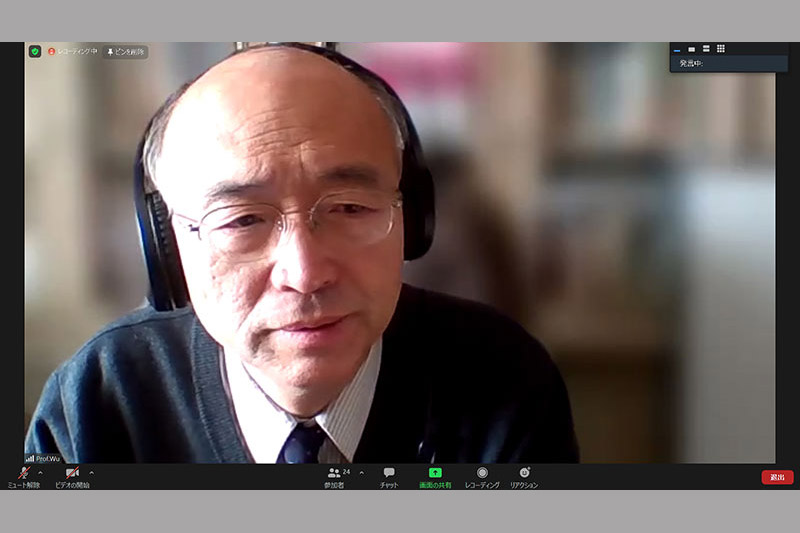Click the レコーディング中 recording status text
The width and height of the screenshot is (800, 533).
(77, 52)
